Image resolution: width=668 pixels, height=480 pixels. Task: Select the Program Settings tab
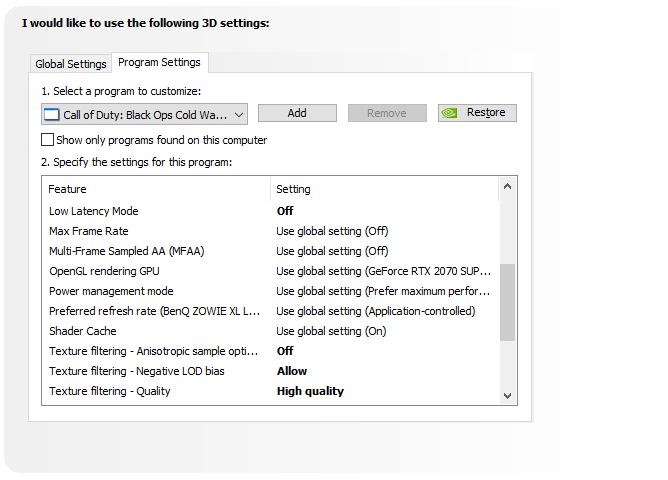coord(159,62)
